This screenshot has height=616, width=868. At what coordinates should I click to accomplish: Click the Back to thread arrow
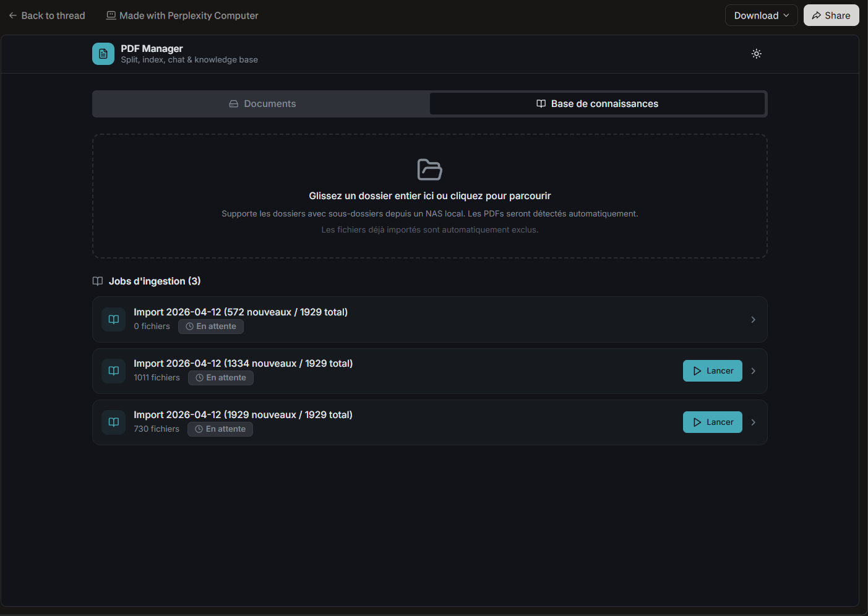[x=13, y=15]
